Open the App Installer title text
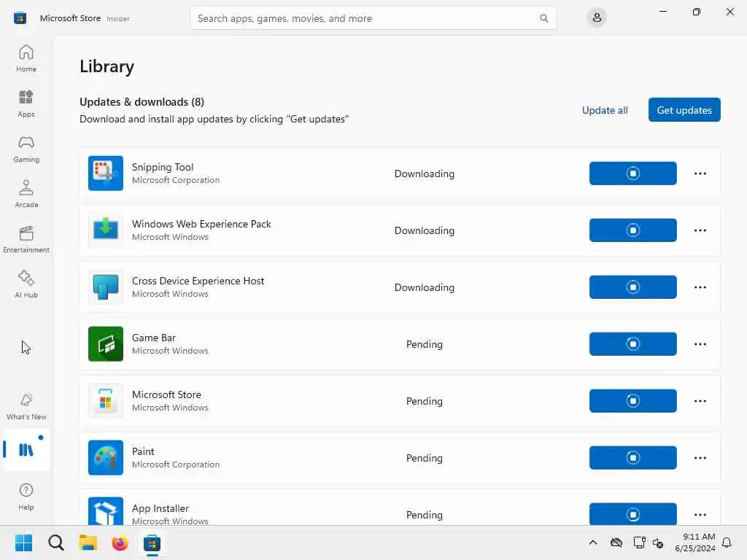This screenshot has height=560, width=747. click(x=160, y=508)
